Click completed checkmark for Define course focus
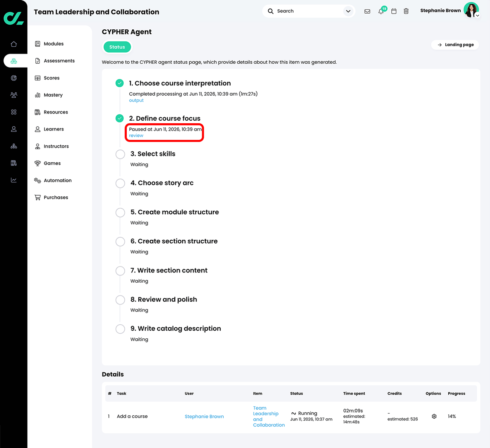Viewport: 490px width, 448px height. pyautogui.click(x=120, y=118)
